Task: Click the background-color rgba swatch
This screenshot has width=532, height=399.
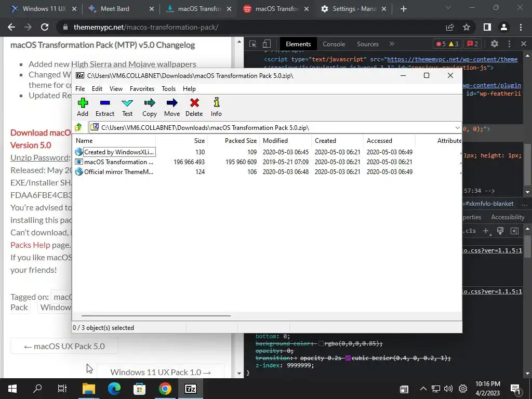Action: (x=321, y=344)
